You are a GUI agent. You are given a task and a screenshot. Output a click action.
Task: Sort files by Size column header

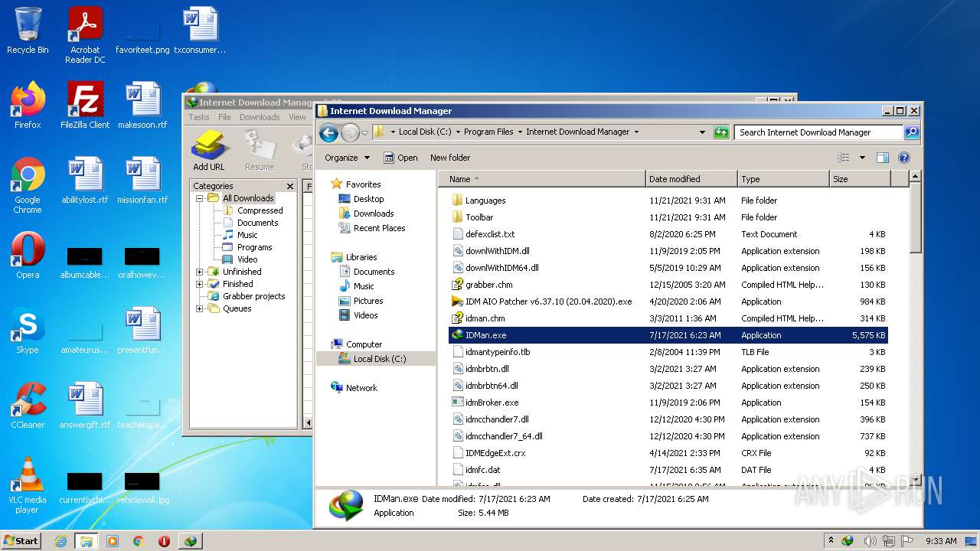pyautogui.click(x=860, y=179)
